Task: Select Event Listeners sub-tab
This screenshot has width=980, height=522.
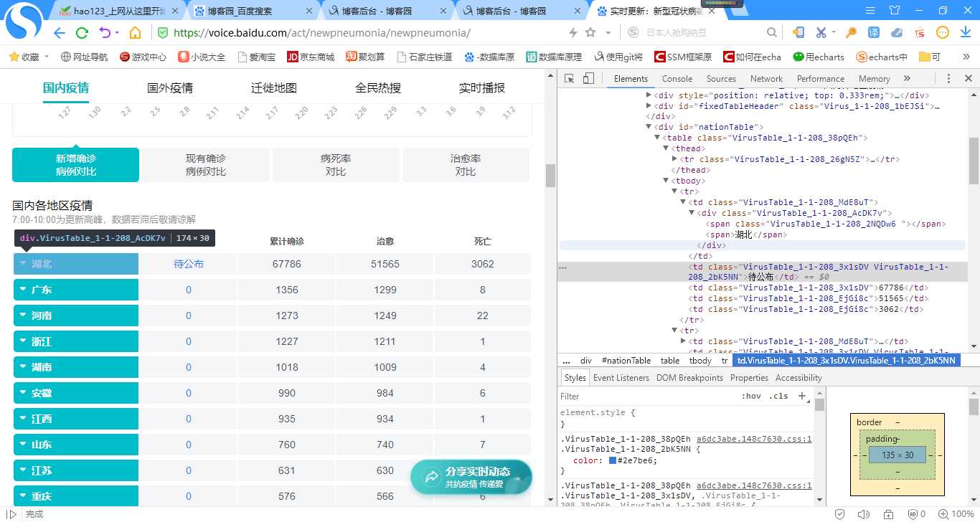Action: click(x=621, y=378)
